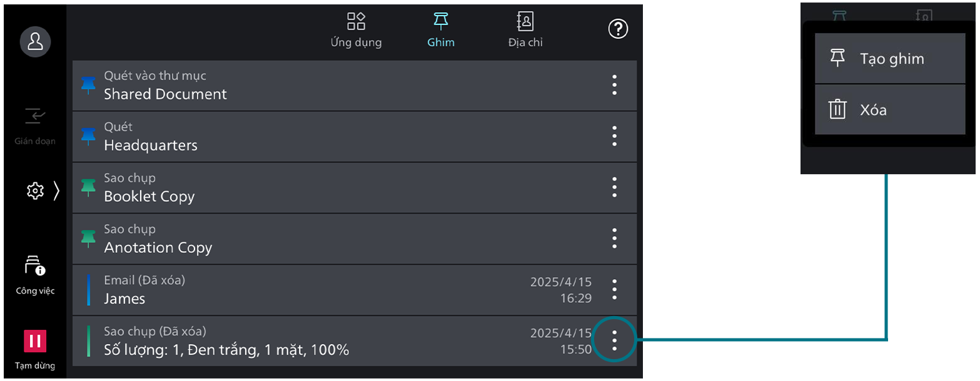Open the deleted Sao chụp history entry
The image size is (980, 381).
coord(313,341)
